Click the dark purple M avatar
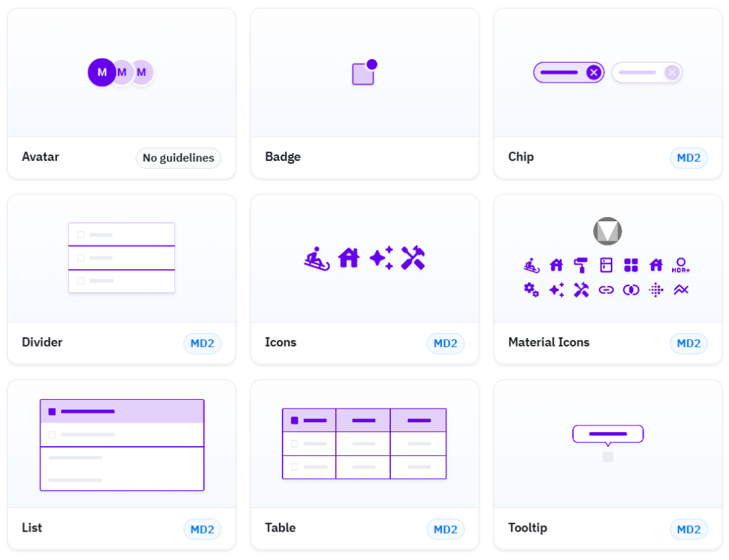 coord(102,73)
